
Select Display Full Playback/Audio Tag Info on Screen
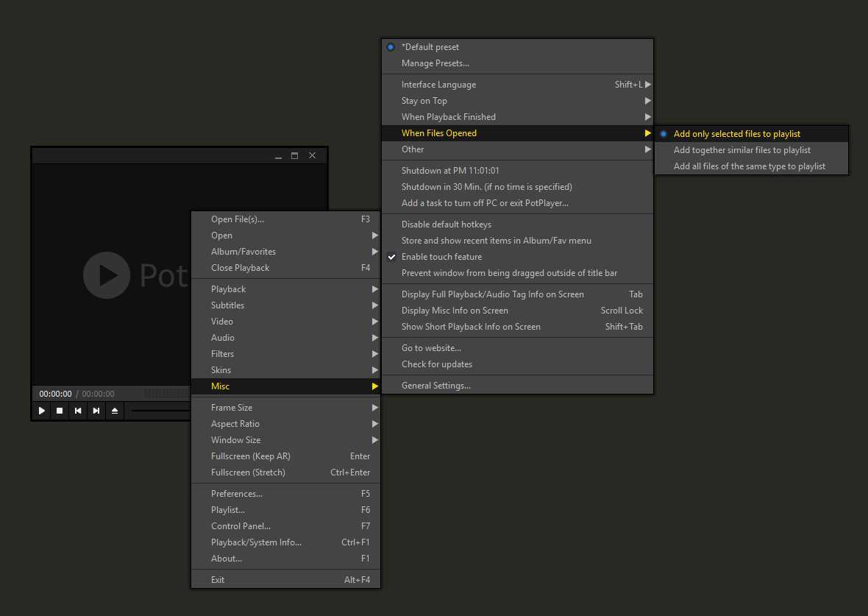click(518, 294)
